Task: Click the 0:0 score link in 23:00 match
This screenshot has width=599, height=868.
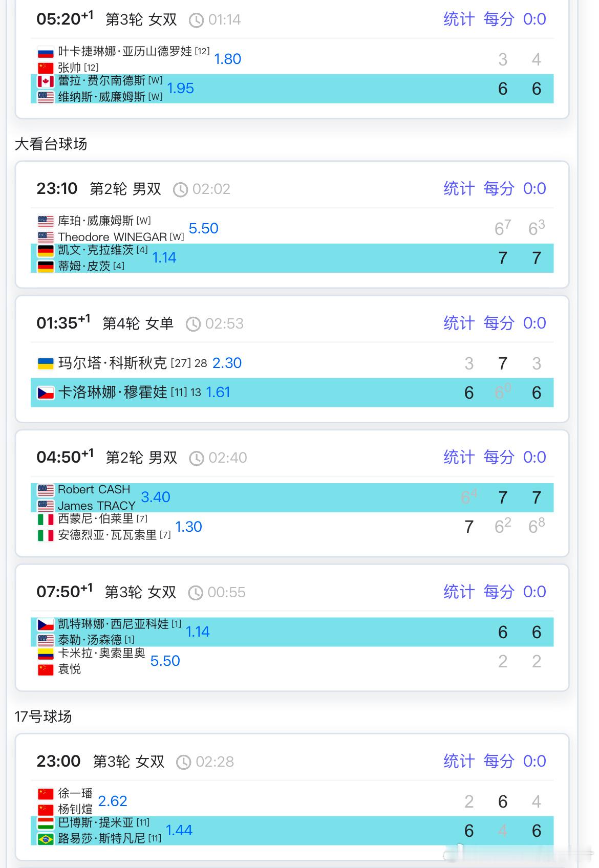Action: point(534,762)
